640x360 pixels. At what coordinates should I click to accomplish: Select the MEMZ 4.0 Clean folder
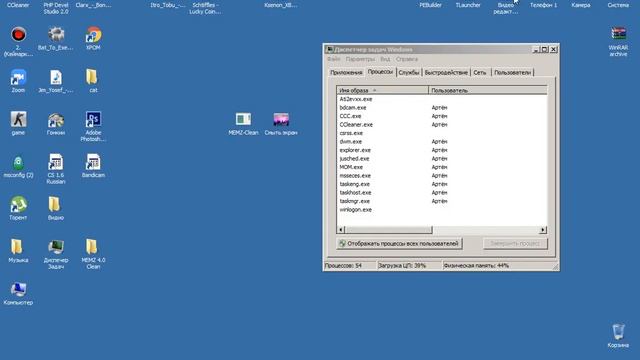pos(92,247)
